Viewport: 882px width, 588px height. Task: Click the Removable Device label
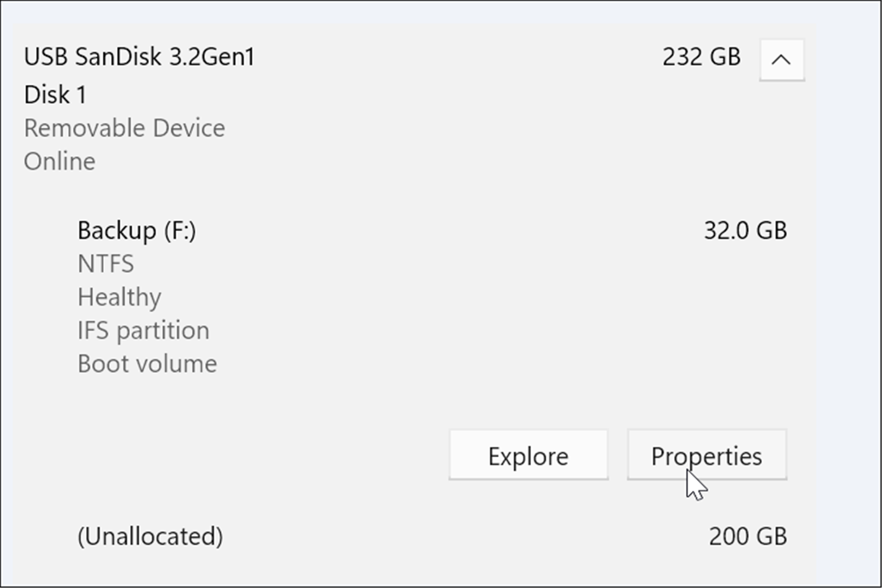[124, 128]
